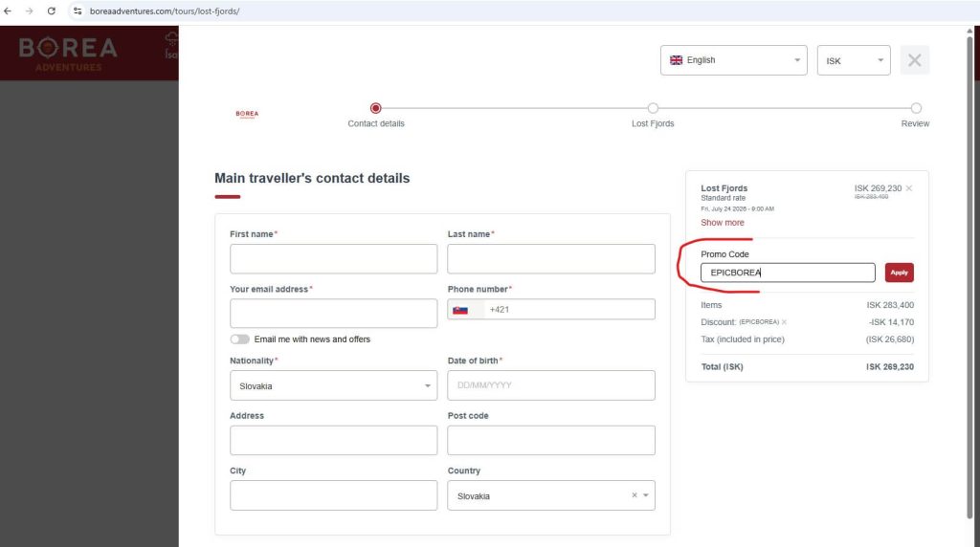Close the booking dialog with X
980x547 pixels.
coord(914,60)
